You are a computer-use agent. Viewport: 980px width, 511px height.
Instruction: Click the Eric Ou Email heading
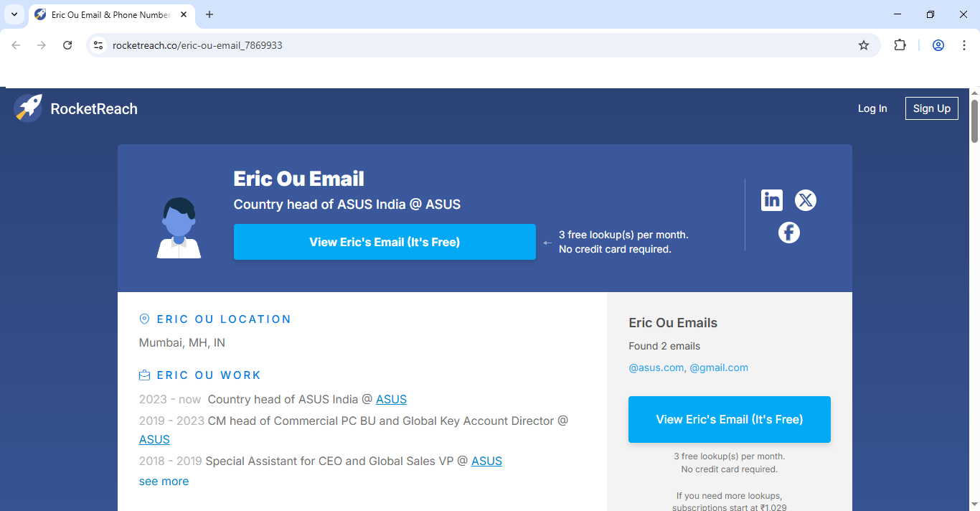[299, 179]
